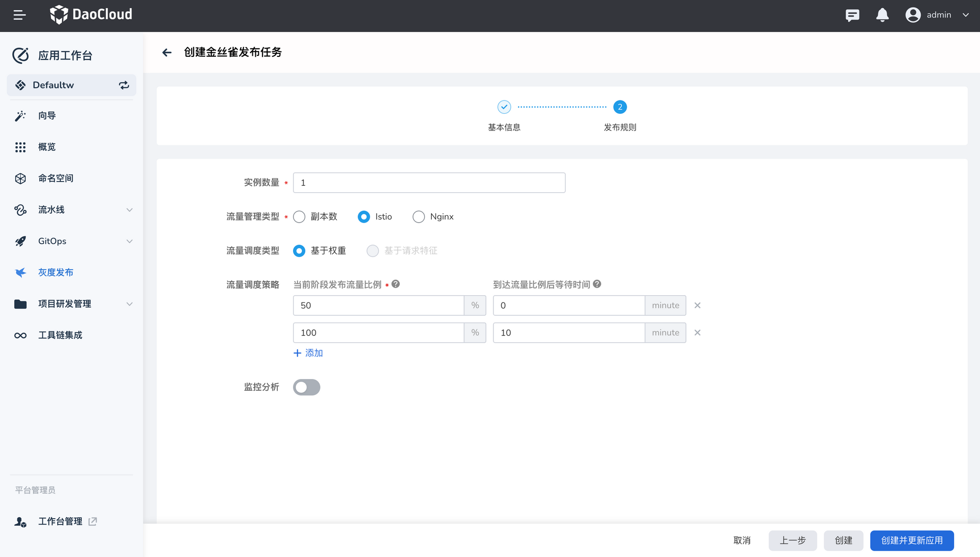Click the 流水线 pipeline icon

coord(21,210)
